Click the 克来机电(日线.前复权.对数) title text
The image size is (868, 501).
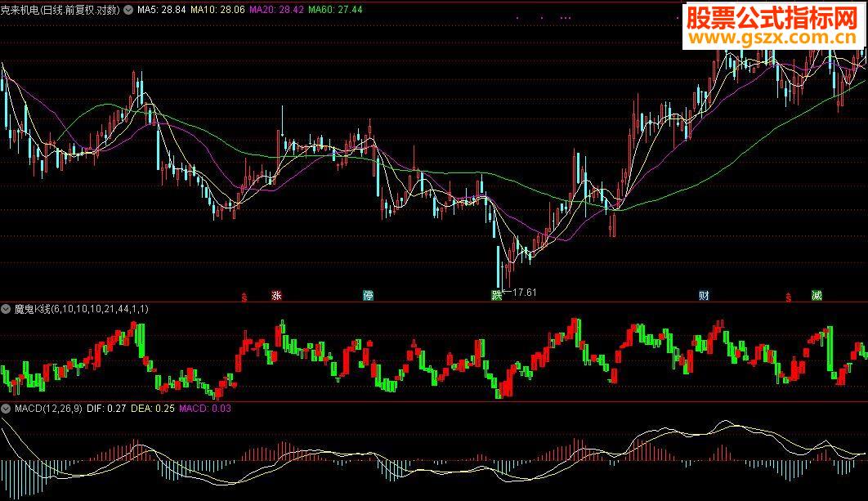tap(60, 10)
